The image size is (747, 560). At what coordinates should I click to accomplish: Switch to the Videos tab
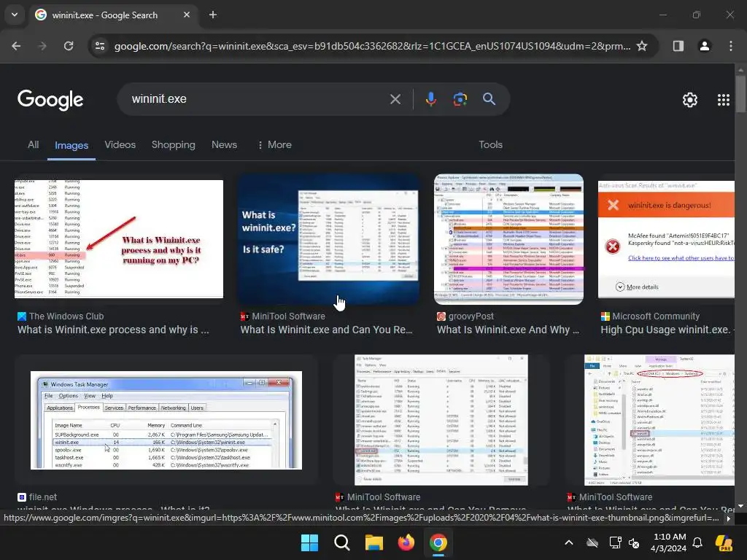[120, 145]
